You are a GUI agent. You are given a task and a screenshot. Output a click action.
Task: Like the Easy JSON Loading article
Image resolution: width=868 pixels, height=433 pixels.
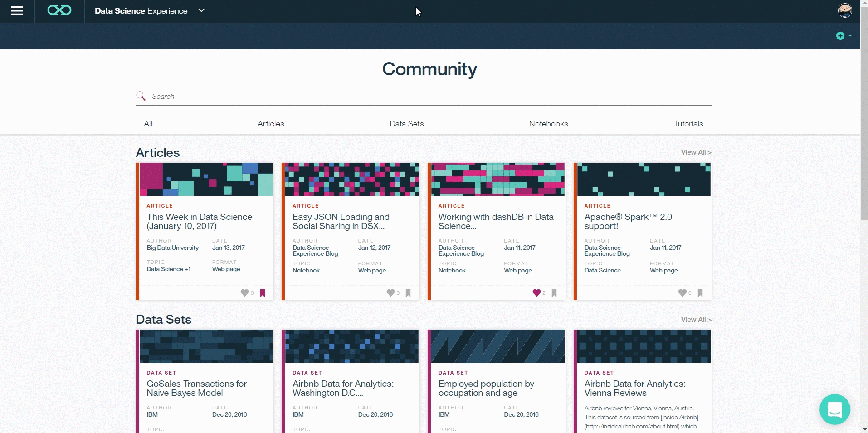(x=390, y=293)
